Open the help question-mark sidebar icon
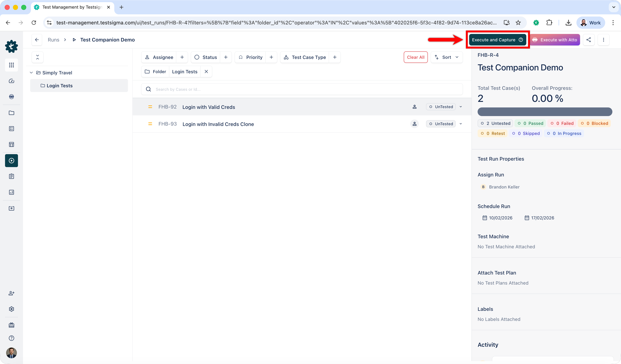Viewport: 621px width, 364px height. [11, 338]
